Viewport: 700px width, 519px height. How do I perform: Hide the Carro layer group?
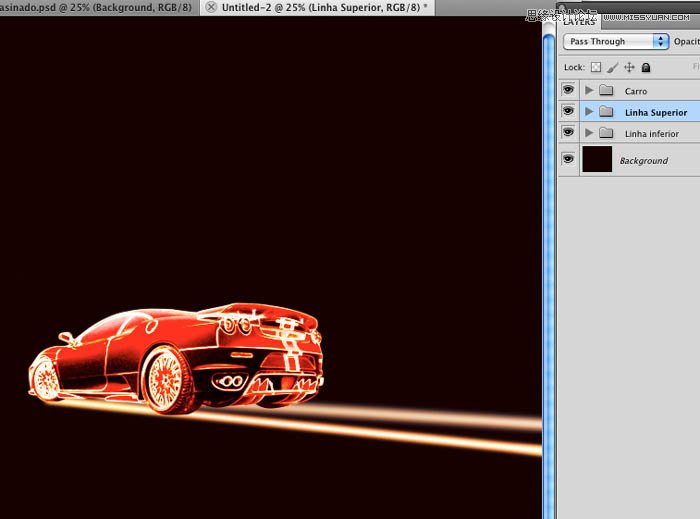[568, 90]
